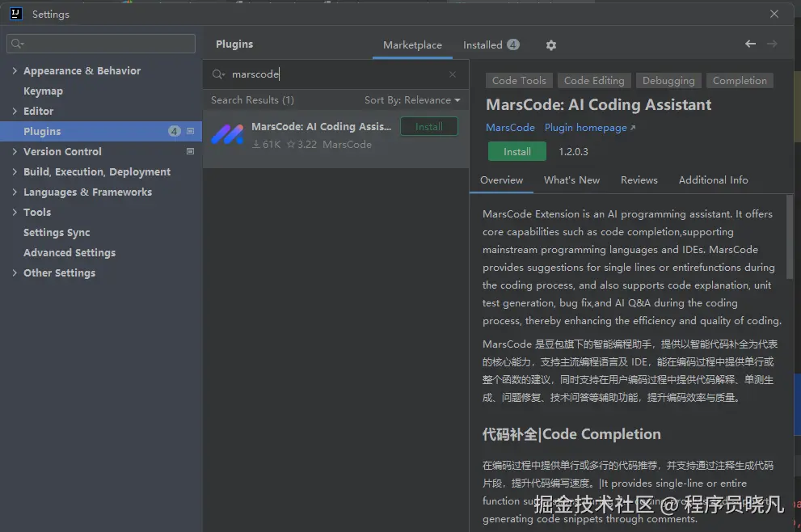Expand Appearance & Behavior section

coord(15,70)
